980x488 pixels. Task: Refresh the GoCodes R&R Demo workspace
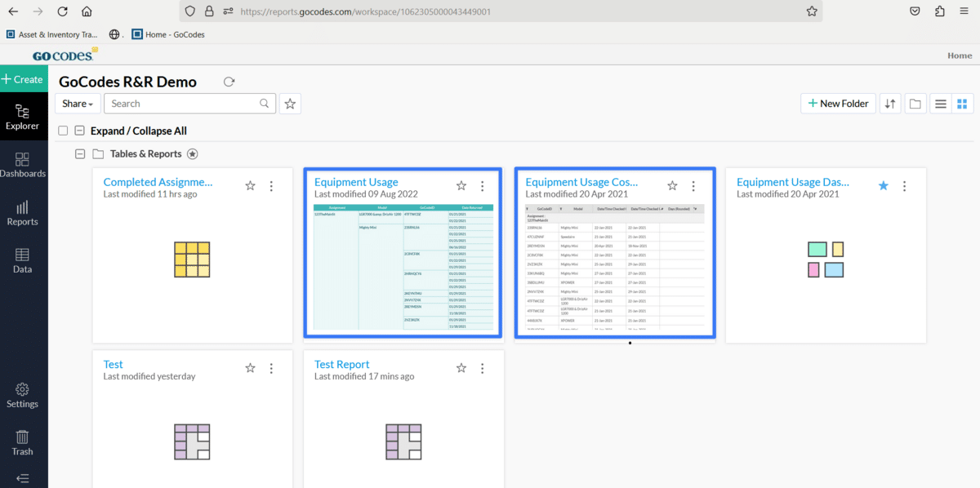[229, 82]
